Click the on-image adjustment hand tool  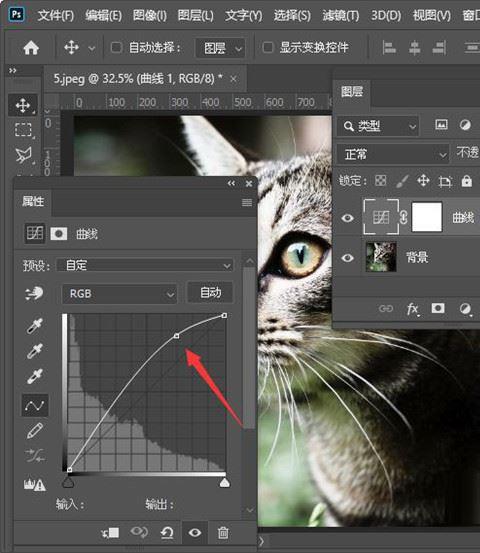click(34, 293)
